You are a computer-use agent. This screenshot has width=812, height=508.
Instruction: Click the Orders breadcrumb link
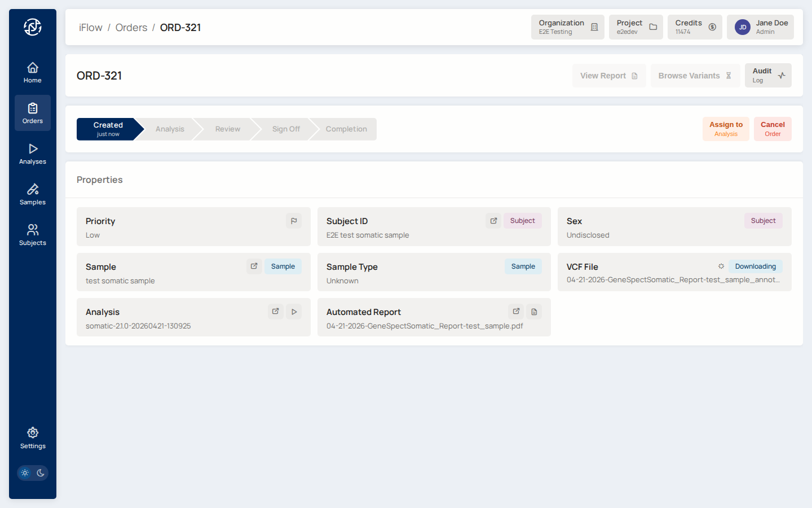point(131,28)
